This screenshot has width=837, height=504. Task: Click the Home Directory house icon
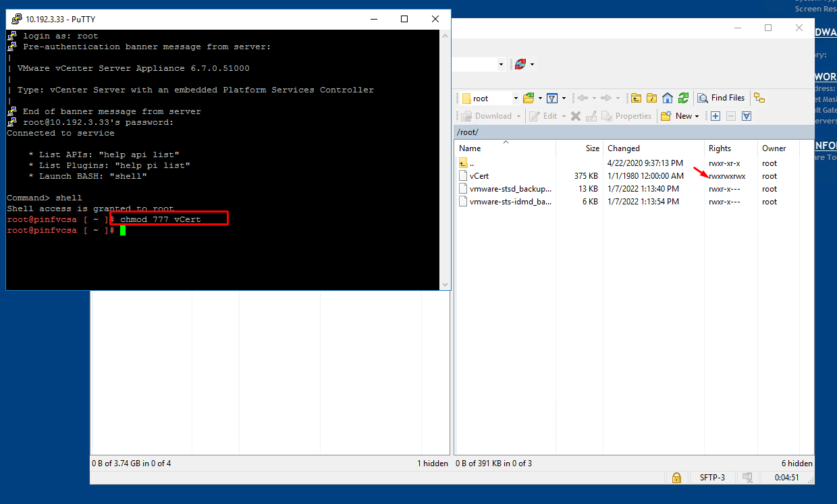(x=668, y=98)
